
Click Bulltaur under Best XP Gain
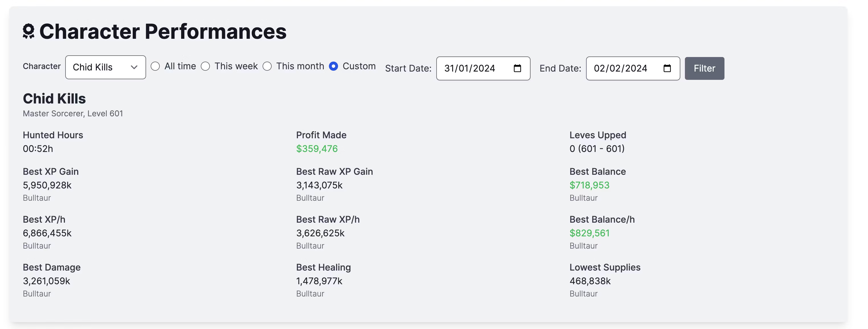(37, 198)
